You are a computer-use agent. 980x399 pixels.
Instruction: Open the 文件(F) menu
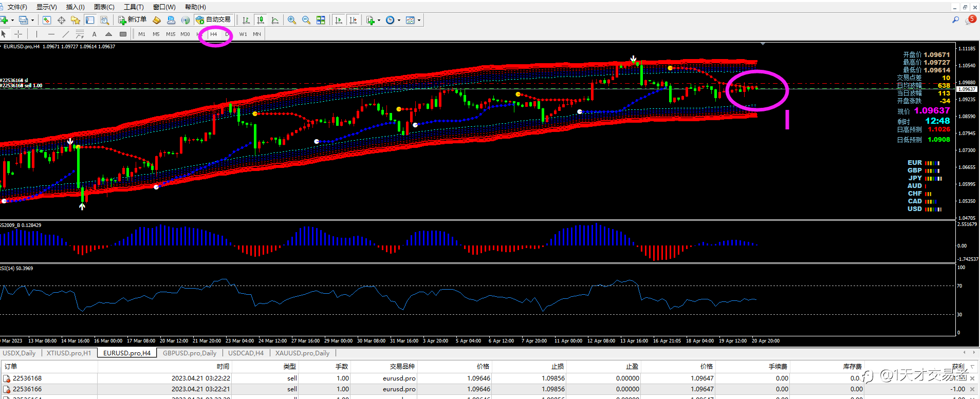17,7
